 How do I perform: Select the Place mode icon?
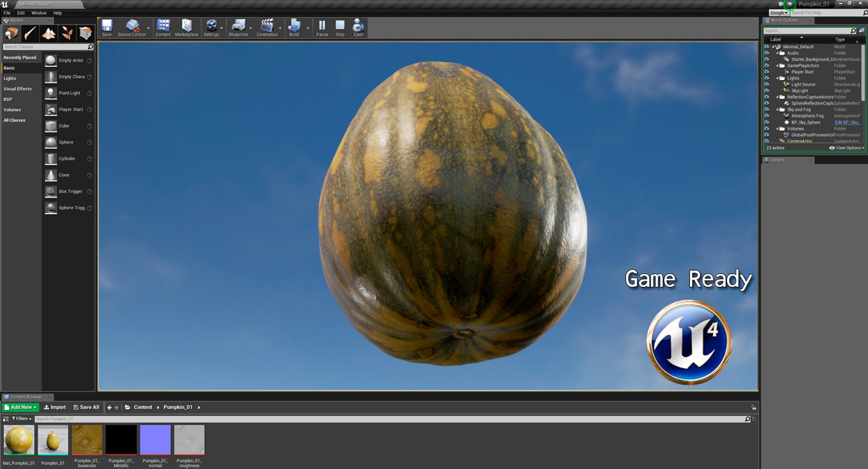(x=11, y=33)
